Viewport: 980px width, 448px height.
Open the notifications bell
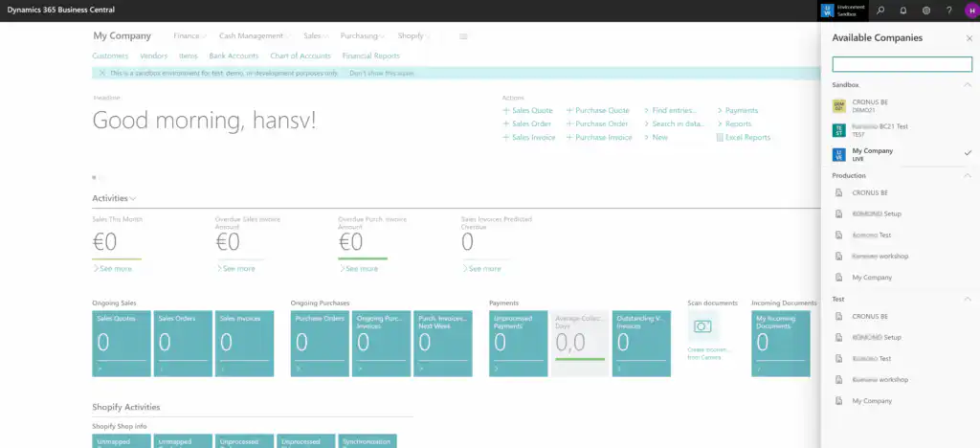click(x=902, y=10)
